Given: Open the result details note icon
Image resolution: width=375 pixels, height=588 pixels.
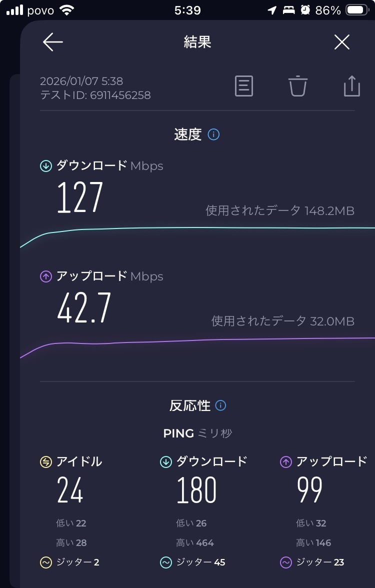Looking at the screenshot, I should [x=244, y=86].
